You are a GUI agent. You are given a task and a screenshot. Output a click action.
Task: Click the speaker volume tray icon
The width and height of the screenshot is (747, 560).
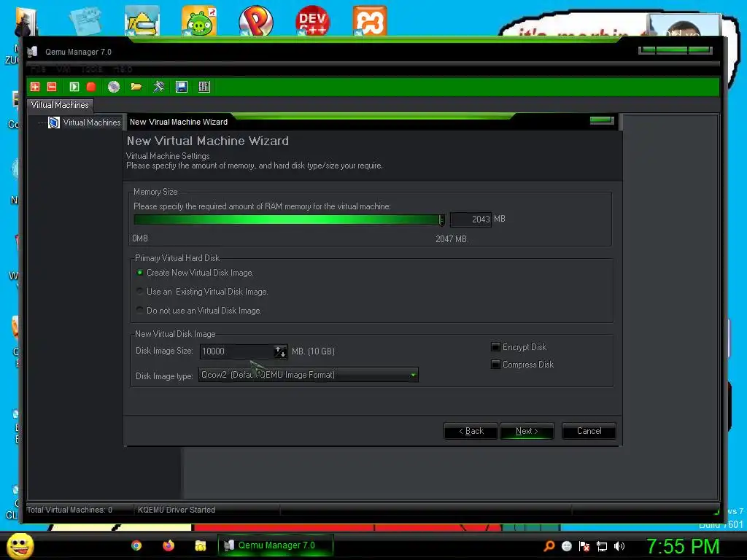(619, 546)
